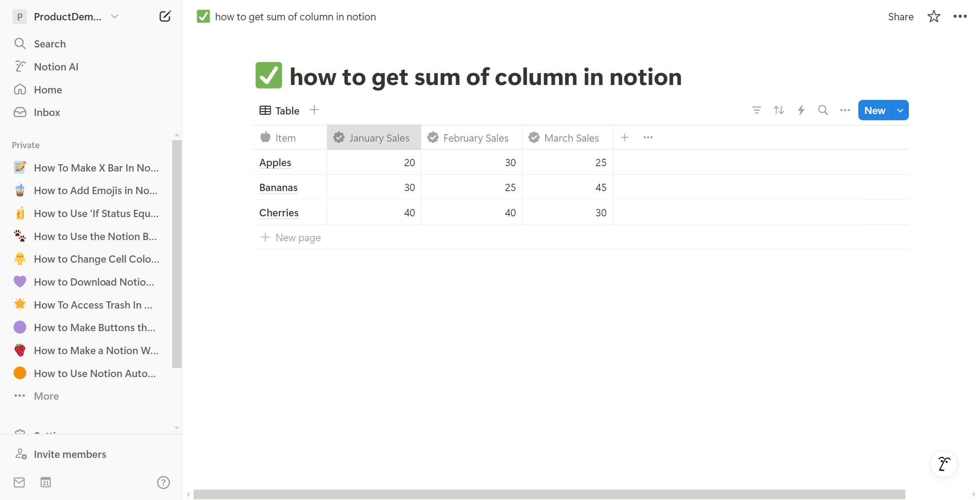
Task: Favorite this page with star icon
Action: (x=934, y=16)
